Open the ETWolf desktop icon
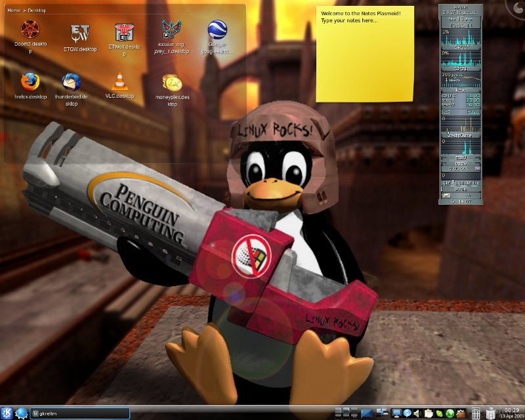Viewport: 525px width, 420px height. tap(123, 31)
